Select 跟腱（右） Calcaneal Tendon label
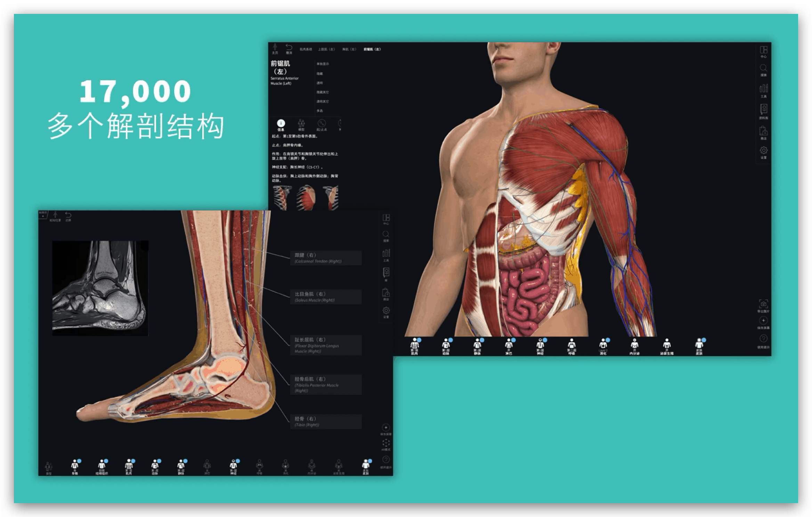Image resolution: width=812 pixels, height=517 pixels. click(x=326, y=258)
